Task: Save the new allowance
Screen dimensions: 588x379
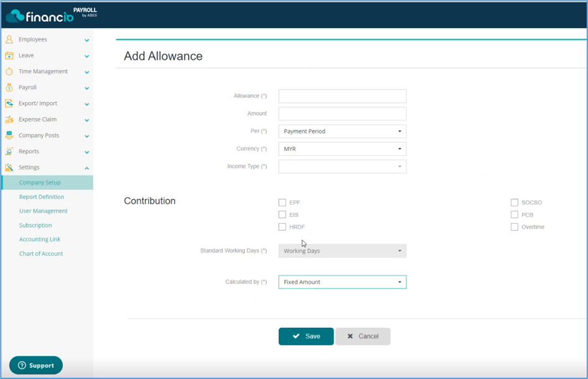Action: [x=306, y=336]
